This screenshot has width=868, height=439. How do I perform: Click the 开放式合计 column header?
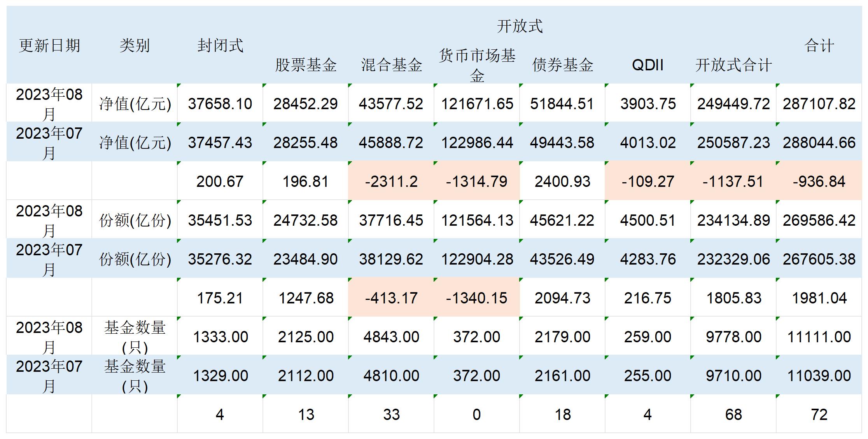(x=733, y=65)
